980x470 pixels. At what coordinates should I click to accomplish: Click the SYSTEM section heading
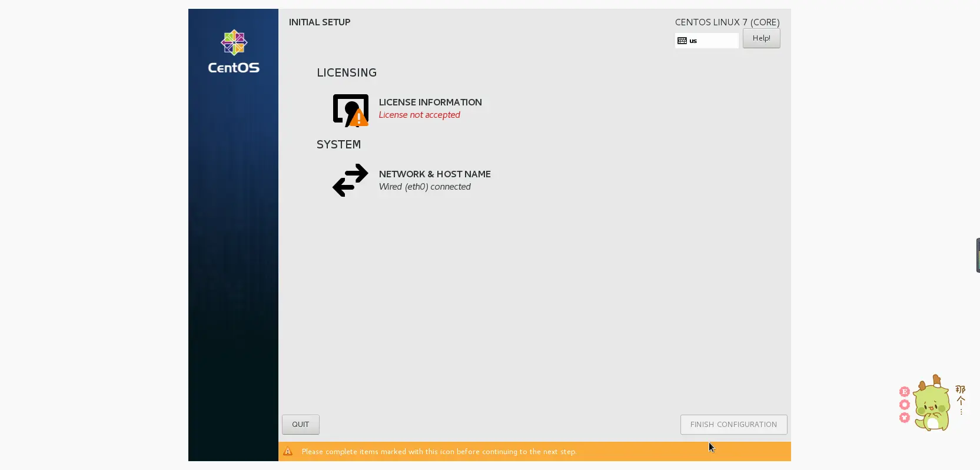coord(339,144)
